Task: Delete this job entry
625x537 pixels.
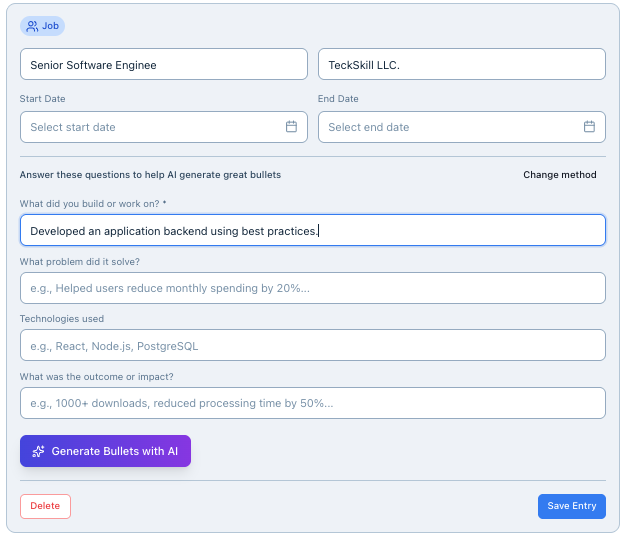Action: click(45, 506)
